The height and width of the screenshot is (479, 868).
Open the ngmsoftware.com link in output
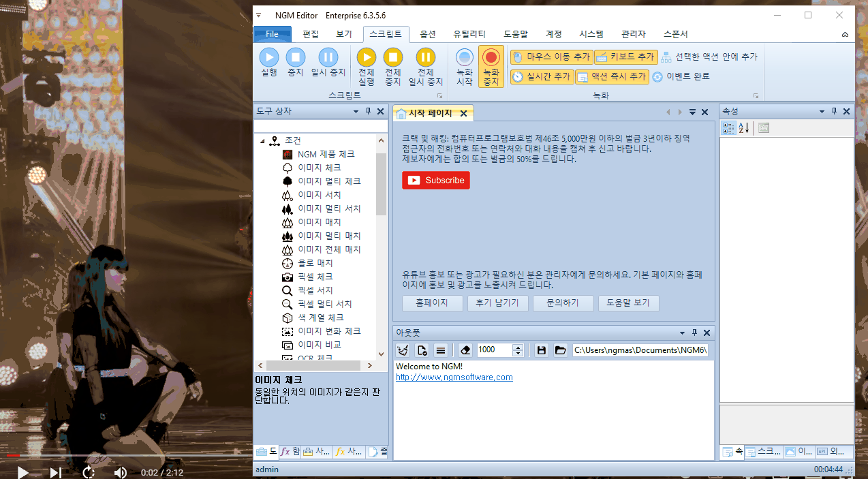(x=454, y=377)
